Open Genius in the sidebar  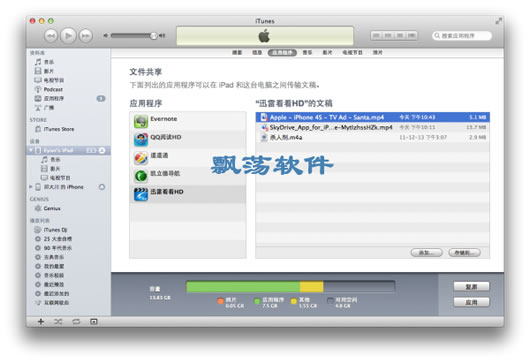tap(48, 208)
